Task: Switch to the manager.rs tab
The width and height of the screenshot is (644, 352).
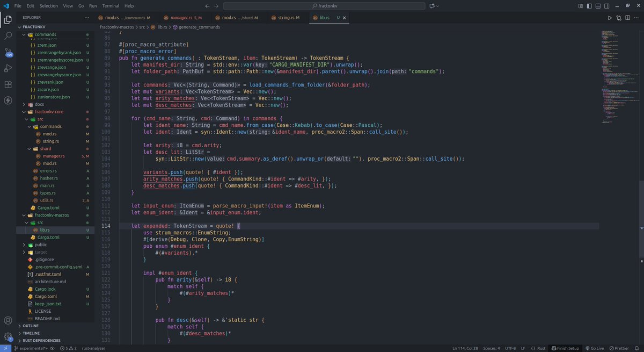Action: click(x=182, y=18)
